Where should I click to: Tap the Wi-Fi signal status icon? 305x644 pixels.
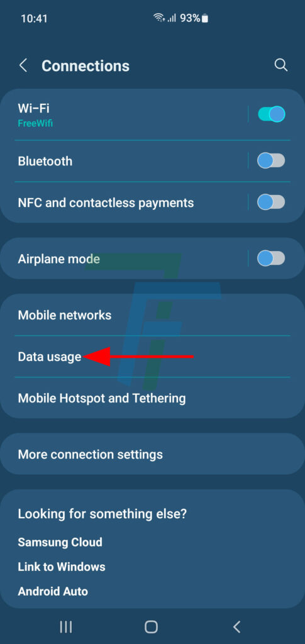(158, 18)
